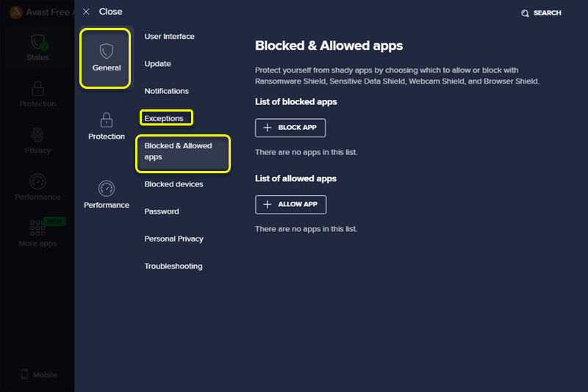Viewport: 588px width, 392px height.
Task: Open the Performance gauge icon in settings
Action: [x=107, y=189]
